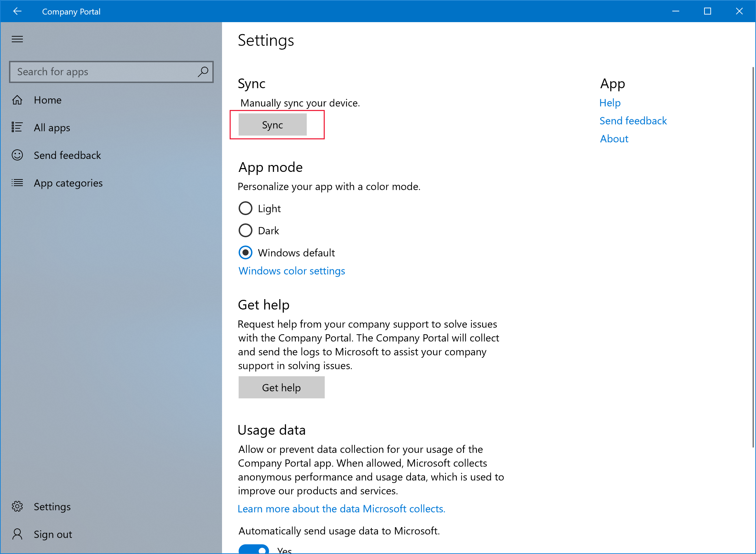756x554 pixels.
Task: Click Send Feedback under App
Action: 633,120
